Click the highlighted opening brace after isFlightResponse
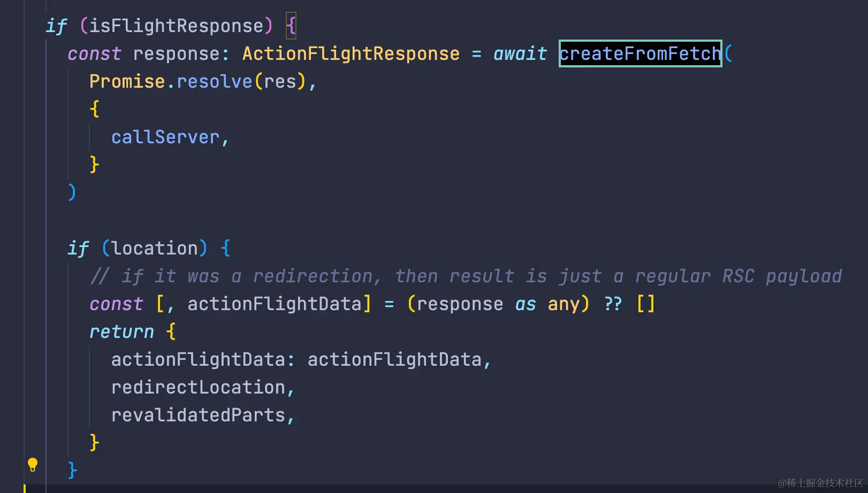The image size is (868, 493). (291, 26)
